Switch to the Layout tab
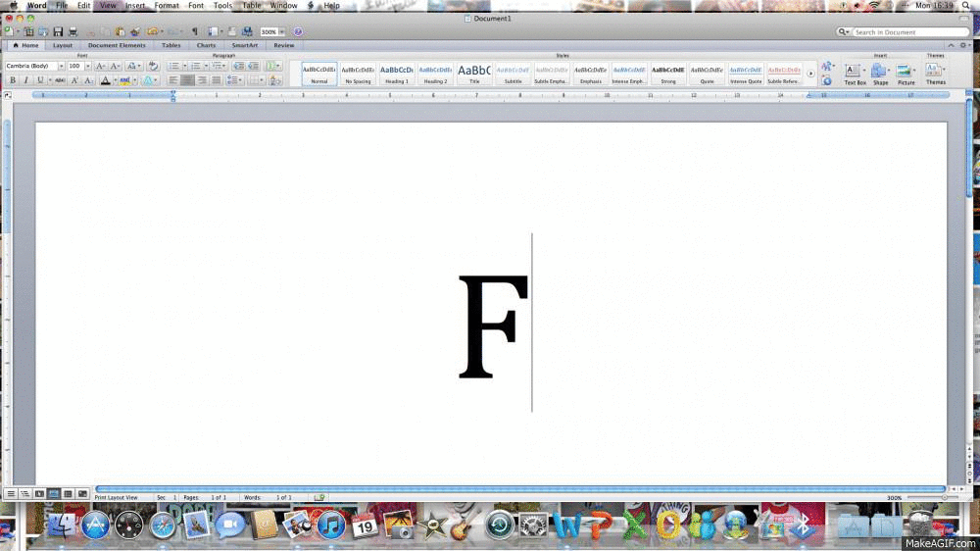 click(x=63, y=45)
